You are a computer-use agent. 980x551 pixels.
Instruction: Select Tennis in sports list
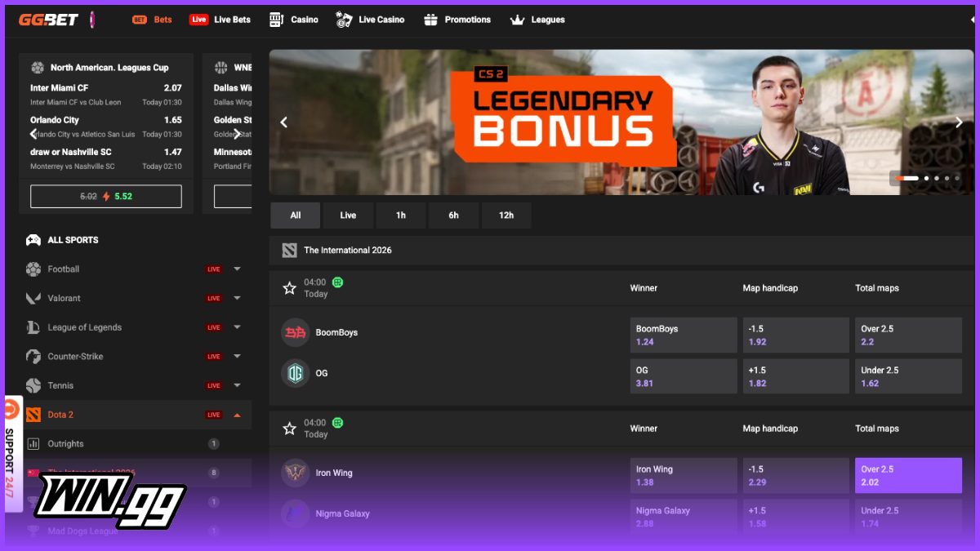tap(60, 385)
